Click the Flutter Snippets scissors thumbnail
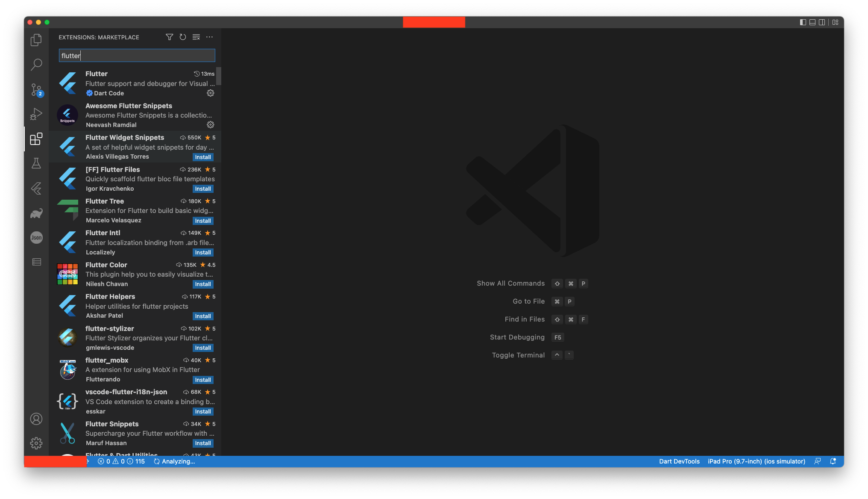Viewport: 868px width, 499px height. (67, 434)
